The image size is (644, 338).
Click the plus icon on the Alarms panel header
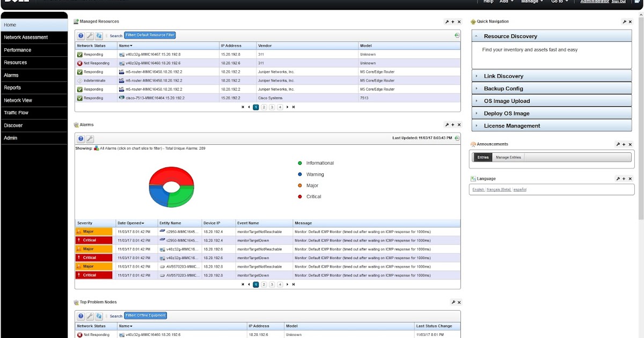[453, 124]
